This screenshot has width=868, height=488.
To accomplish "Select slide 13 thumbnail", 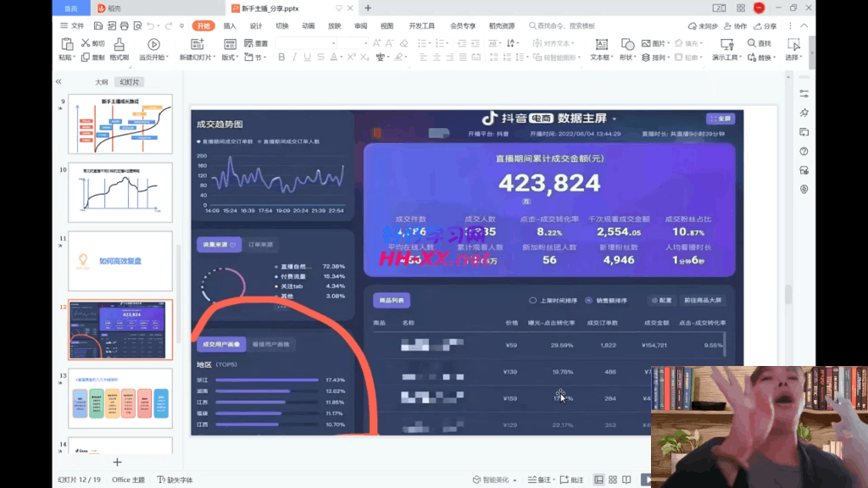I will (120, 398).
